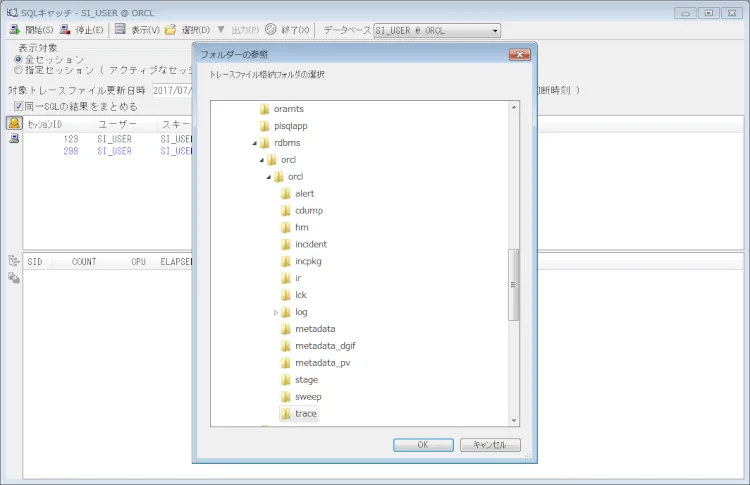
Task: Select the log folder
Action: [x=301, y=312]
